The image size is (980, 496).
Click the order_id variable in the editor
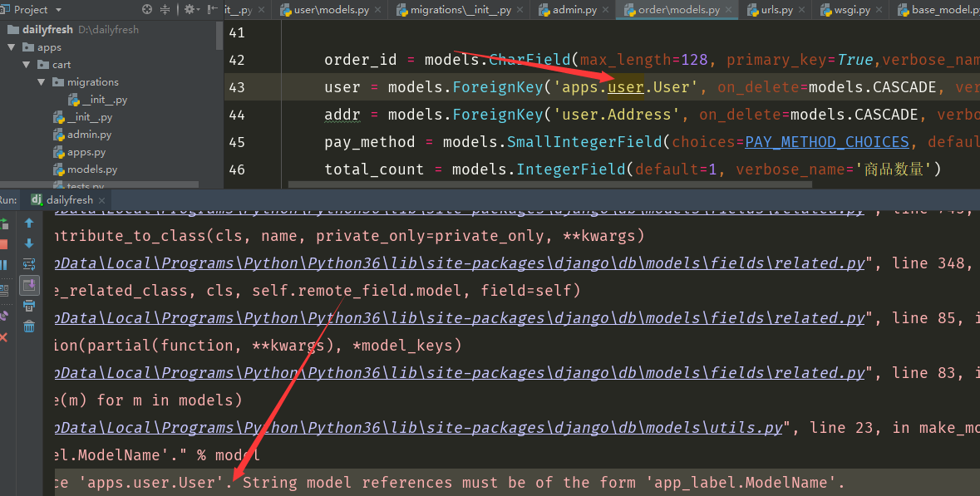(360, 60)
